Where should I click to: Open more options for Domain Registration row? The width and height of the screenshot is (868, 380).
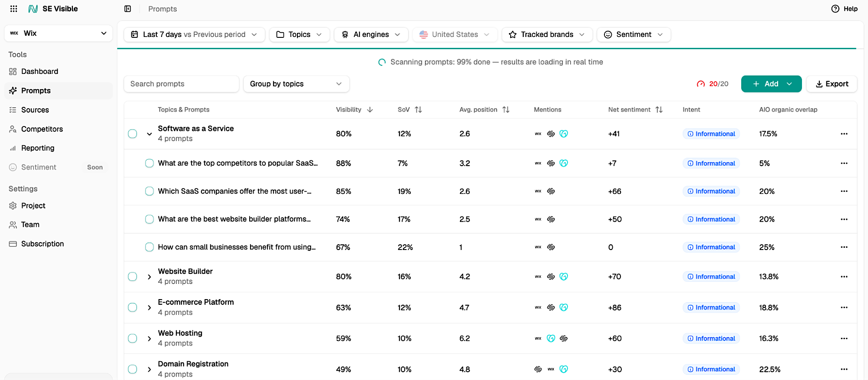844,369
